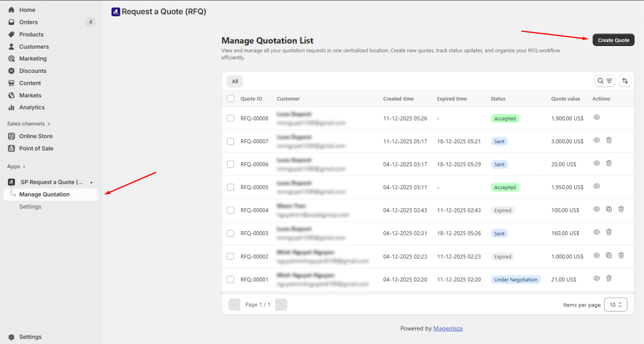The height and width of the screenshot is (344, 644).
Task: View quote RFQ-00006 with eye icon
Action: click(597, 163)
